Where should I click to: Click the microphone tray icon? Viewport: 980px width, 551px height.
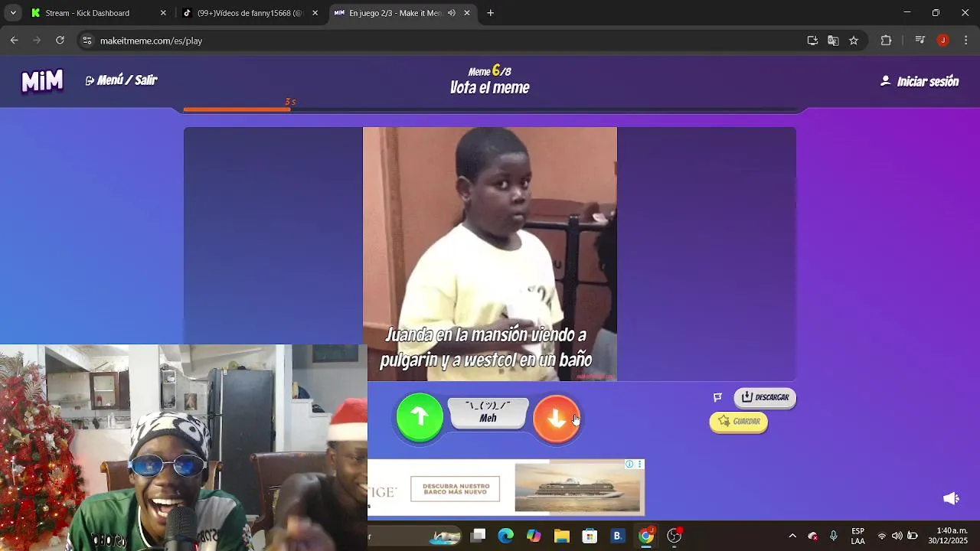tap(834, 536)
